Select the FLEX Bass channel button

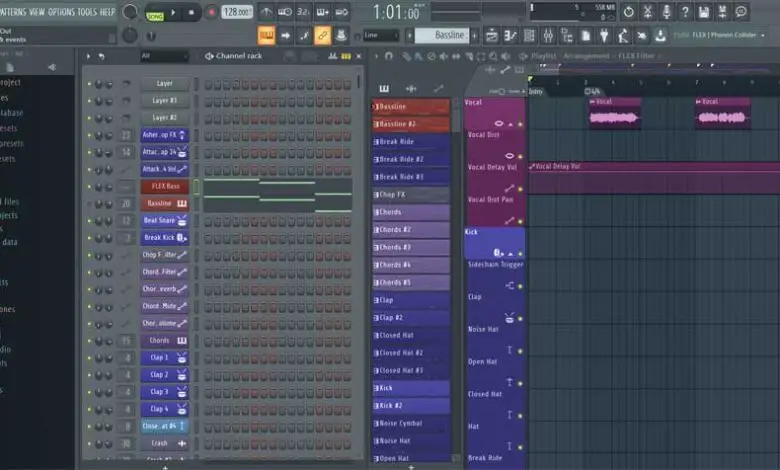[x=165, y=187]
